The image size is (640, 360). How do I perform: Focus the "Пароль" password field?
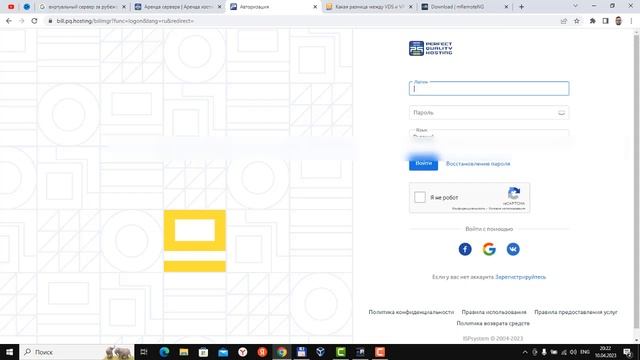coord(489,113)
